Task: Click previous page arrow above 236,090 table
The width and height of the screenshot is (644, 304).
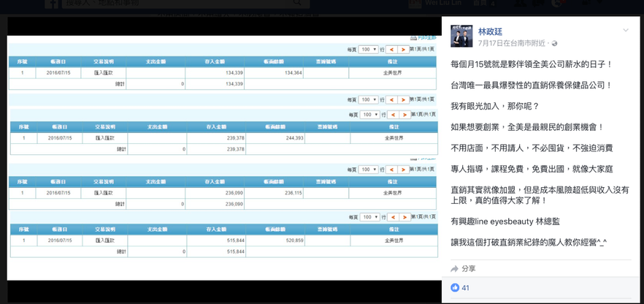Action: [x=392, y=170]
